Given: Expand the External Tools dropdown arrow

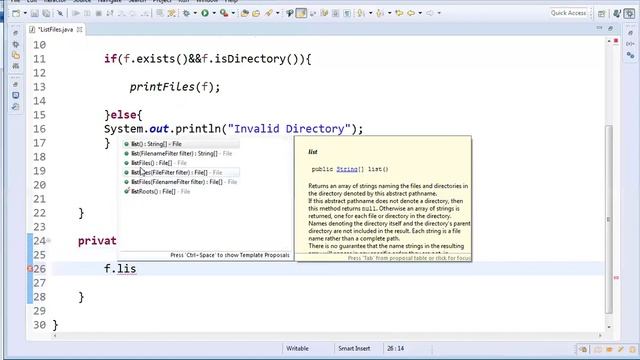Looking at the screenshot, I should tap(233, 13).
